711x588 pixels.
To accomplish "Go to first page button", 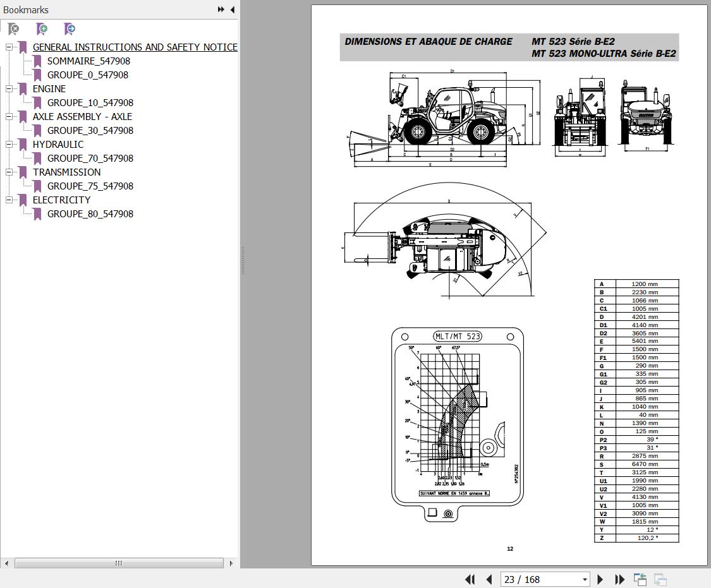I will [470, 579].
